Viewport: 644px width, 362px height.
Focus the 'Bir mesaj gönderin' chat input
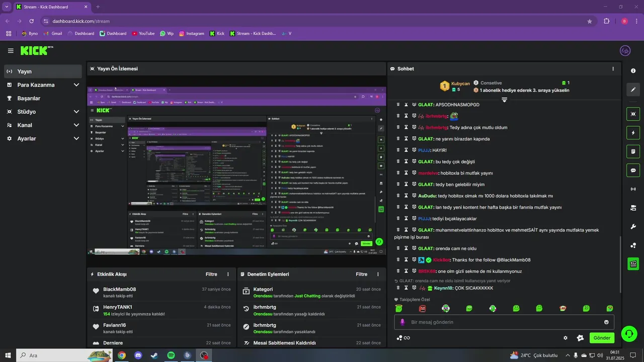504,322
